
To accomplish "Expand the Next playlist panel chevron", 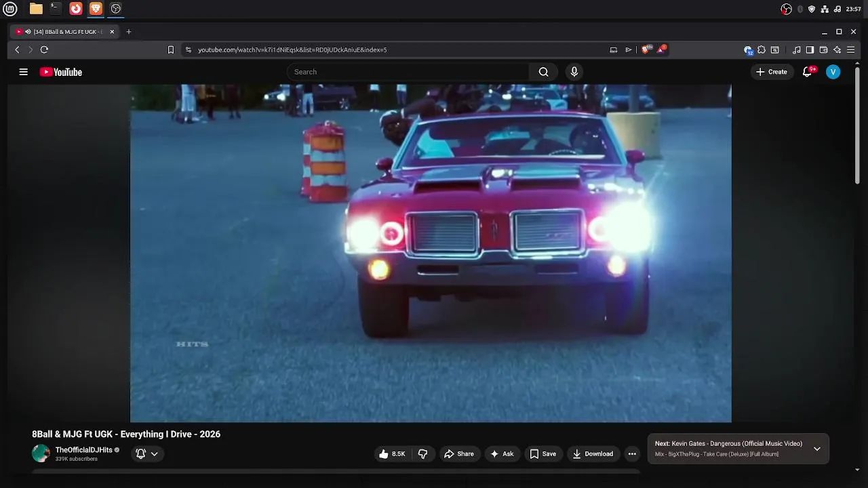I will coord(817,449).
